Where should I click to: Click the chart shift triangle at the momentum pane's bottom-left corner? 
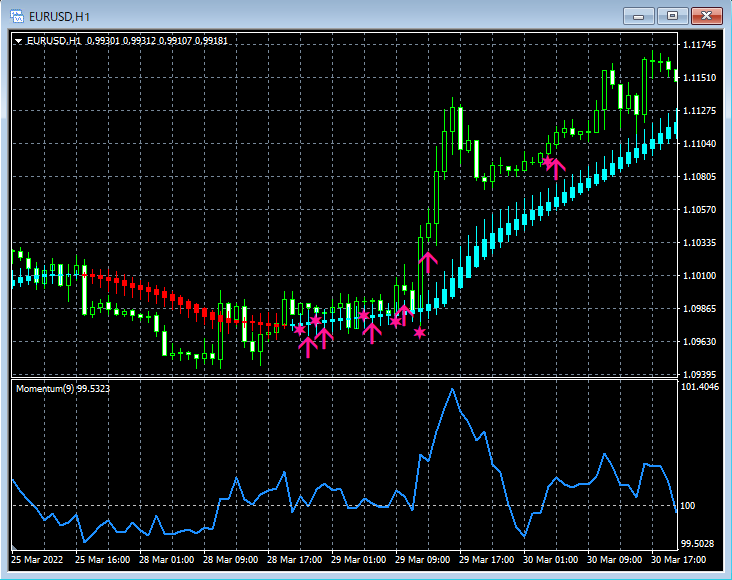click(x=14, y=547)
